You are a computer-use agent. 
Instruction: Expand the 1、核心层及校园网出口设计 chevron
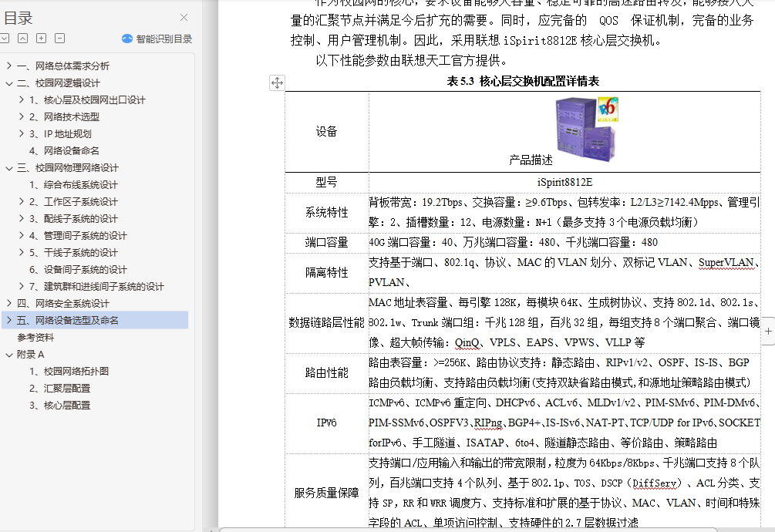click(22, 99)
